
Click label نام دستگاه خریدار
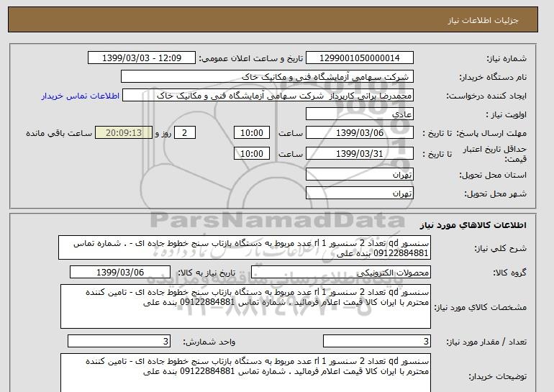tap(493, 77)
